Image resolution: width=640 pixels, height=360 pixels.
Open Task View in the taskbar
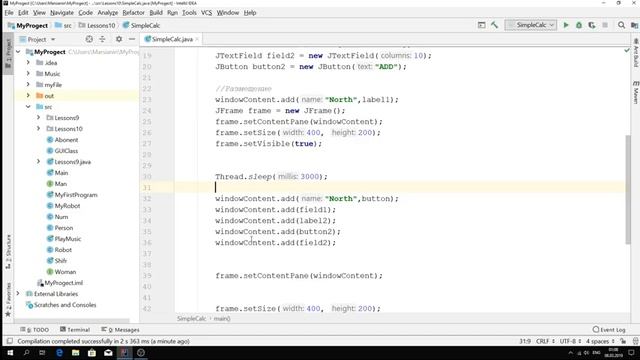coord(42,353)
